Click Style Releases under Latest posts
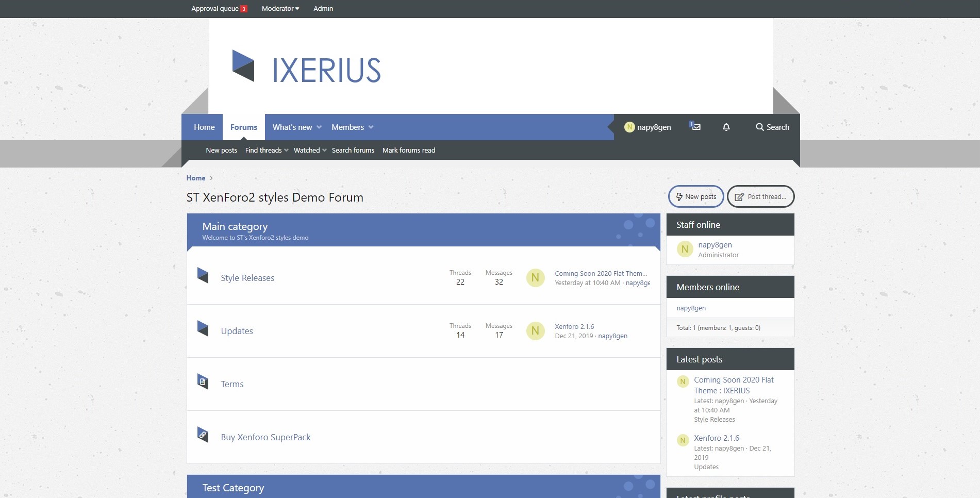Image resolution: width=980 pixels, height=498 pixels. (715, 419)
